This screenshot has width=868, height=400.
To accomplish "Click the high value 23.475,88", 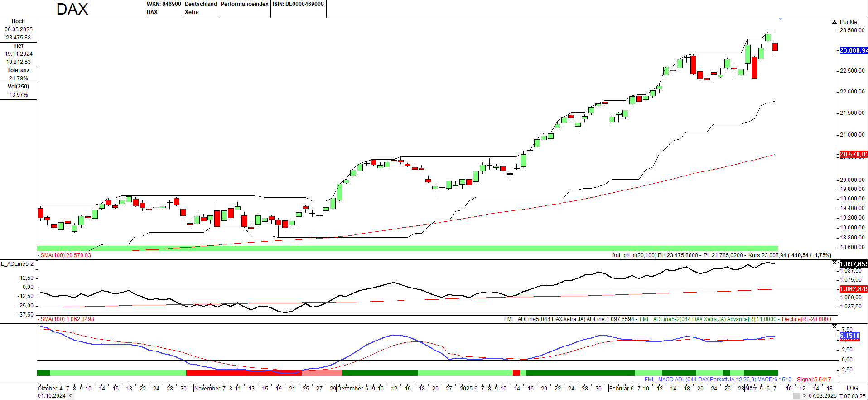I will (x=19, y=38).
